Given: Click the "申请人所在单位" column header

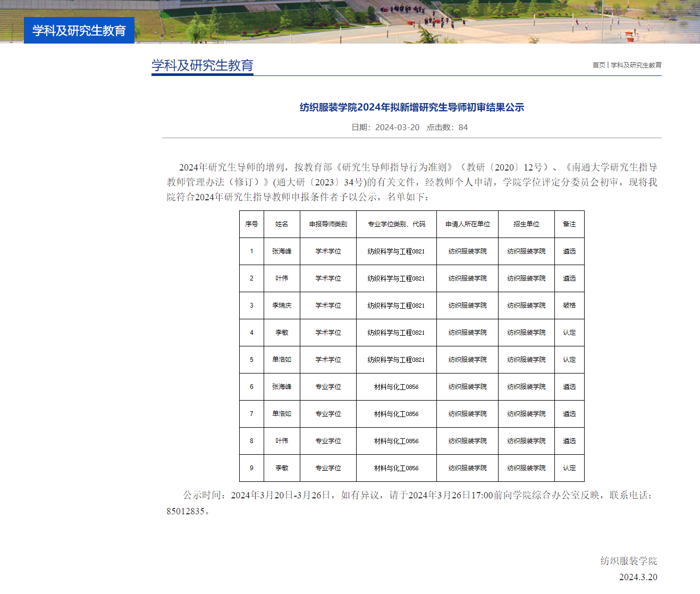Looking at the screenshot, I should click(x=467, y=224).
